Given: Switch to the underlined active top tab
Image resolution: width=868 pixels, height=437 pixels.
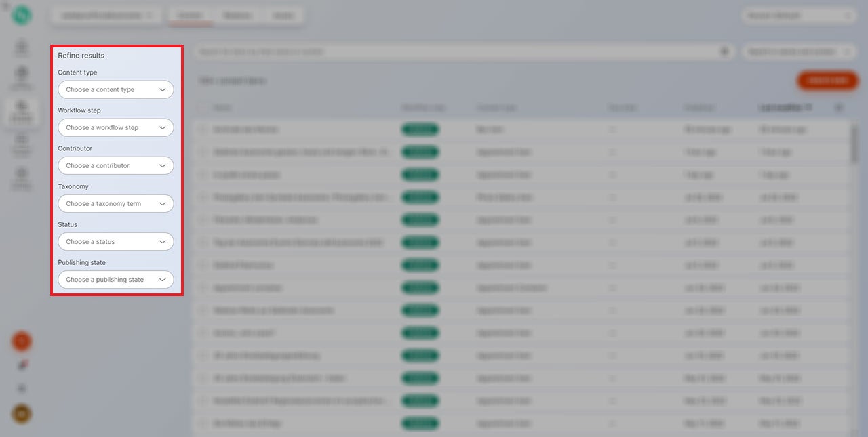Looking at the screenshot, I should pos(191,16).
